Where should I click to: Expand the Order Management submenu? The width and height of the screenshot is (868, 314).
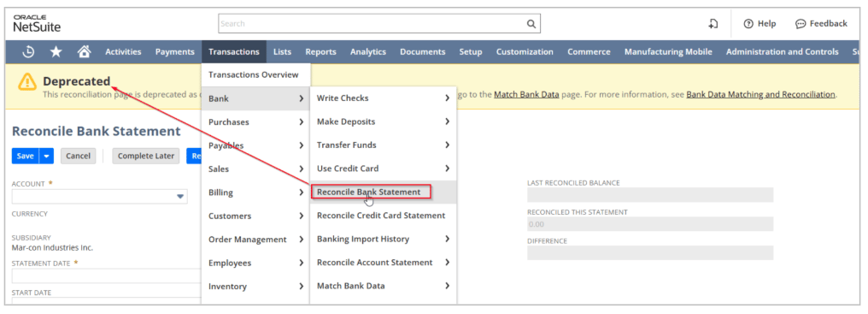pos(255,239)
